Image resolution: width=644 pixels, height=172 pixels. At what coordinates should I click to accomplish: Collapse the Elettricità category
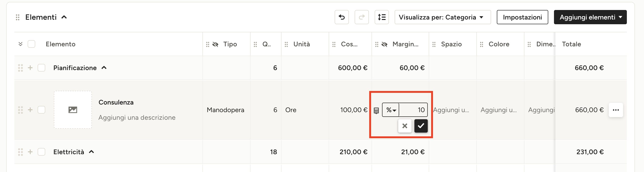pyautogui.click(x=91, y=152)
